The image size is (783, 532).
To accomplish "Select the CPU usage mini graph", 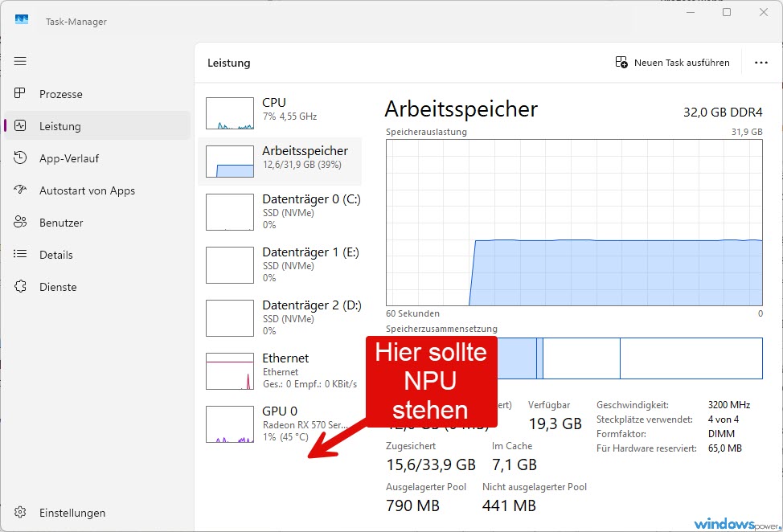I will [230, 113].
